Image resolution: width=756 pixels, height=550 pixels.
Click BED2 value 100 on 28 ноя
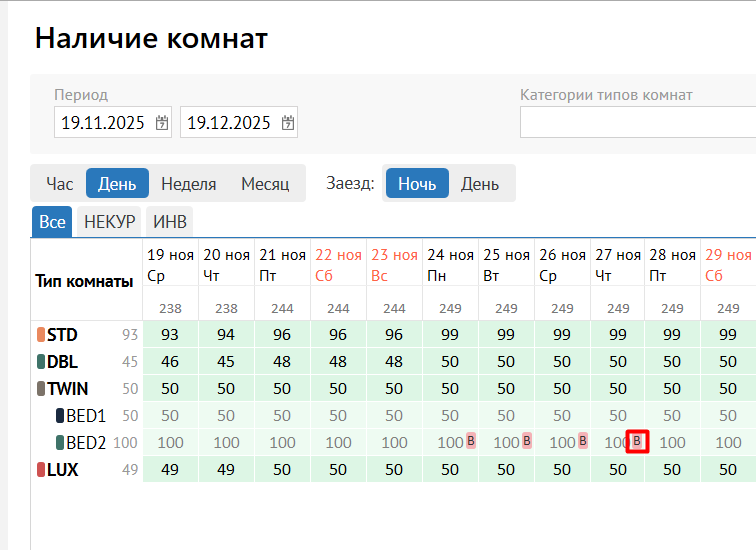tap(672, 443)
